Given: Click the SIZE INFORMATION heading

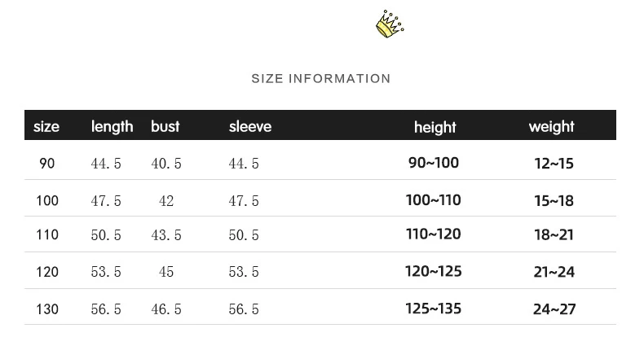Looking at the screenshot, I should coord(320,78).
